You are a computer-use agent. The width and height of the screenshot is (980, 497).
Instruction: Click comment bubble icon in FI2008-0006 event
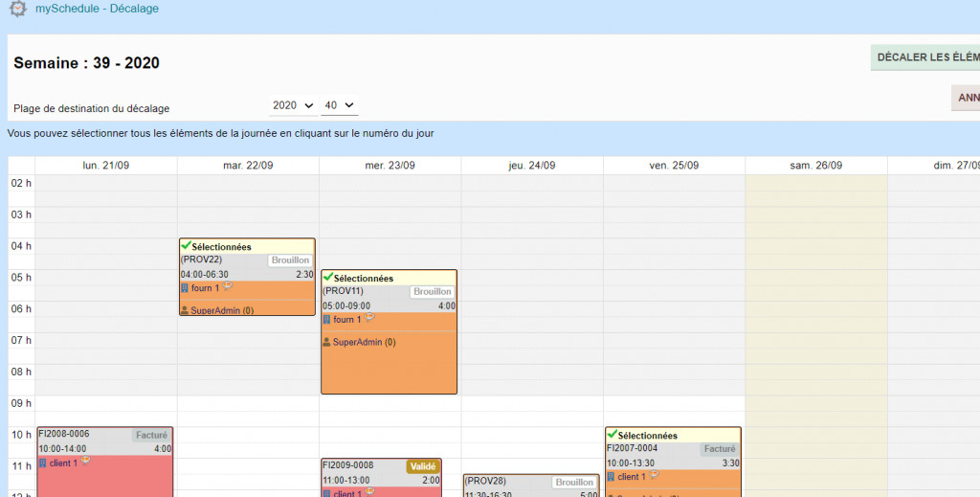pos(85,462)
